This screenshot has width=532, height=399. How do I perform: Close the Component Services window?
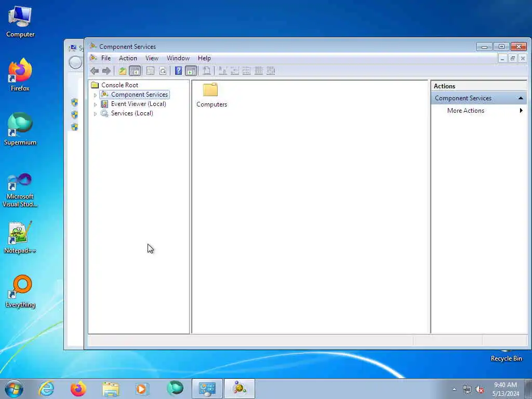tap(519, 46)
